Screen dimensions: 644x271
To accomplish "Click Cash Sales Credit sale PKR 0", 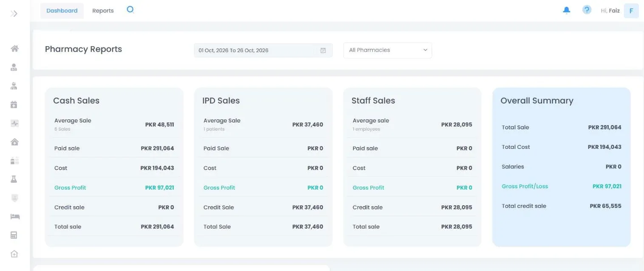I will 166,207.
